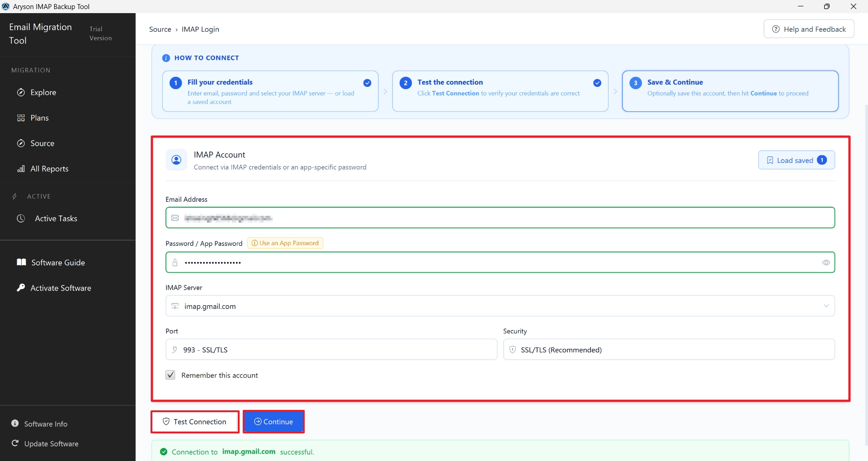Open the Security SSL/TLS selector
The width and height of the screenshot is (868, 461).
click(x=669, y=350)
